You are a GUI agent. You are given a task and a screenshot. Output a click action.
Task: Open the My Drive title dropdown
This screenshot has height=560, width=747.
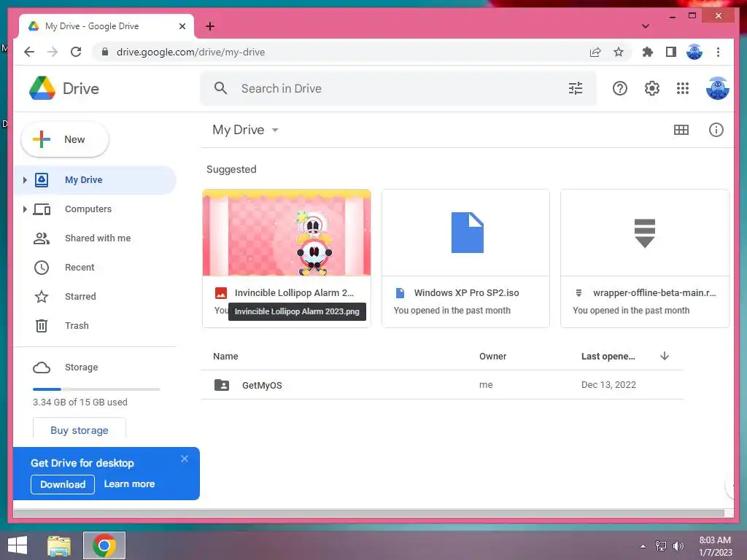point(245,130)
